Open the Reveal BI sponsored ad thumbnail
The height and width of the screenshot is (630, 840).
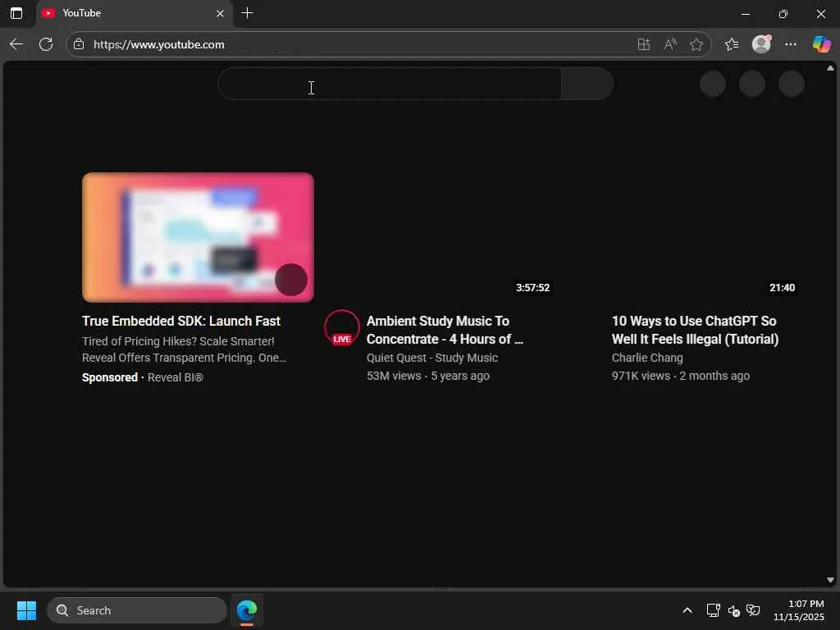tap(198, 237)
